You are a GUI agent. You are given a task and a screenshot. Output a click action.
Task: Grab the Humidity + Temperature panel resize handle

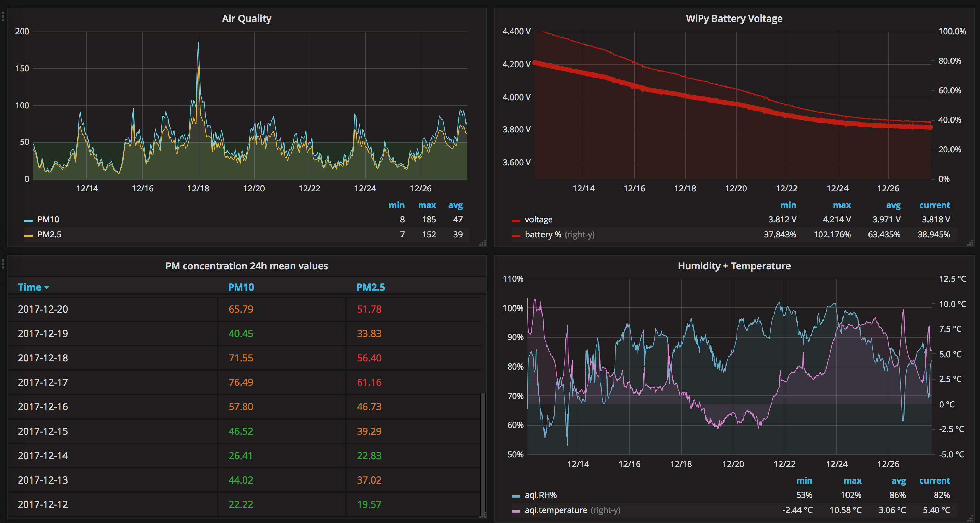click(970, 519)
